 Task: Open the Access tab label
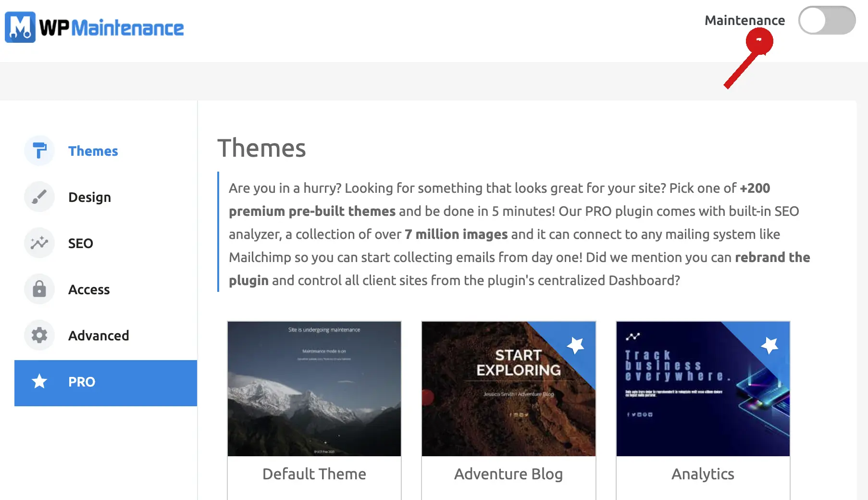(89, 289)
